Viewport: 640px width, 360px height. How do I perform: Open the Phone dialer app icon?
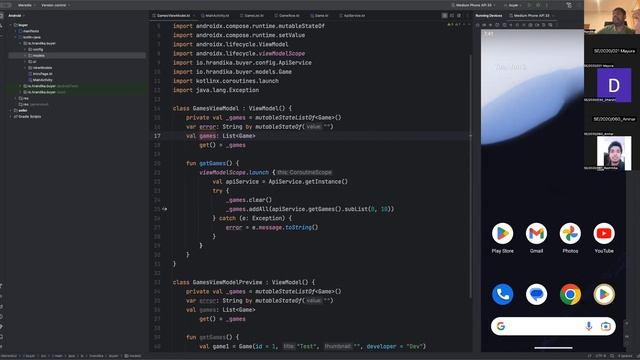(502, 294)
